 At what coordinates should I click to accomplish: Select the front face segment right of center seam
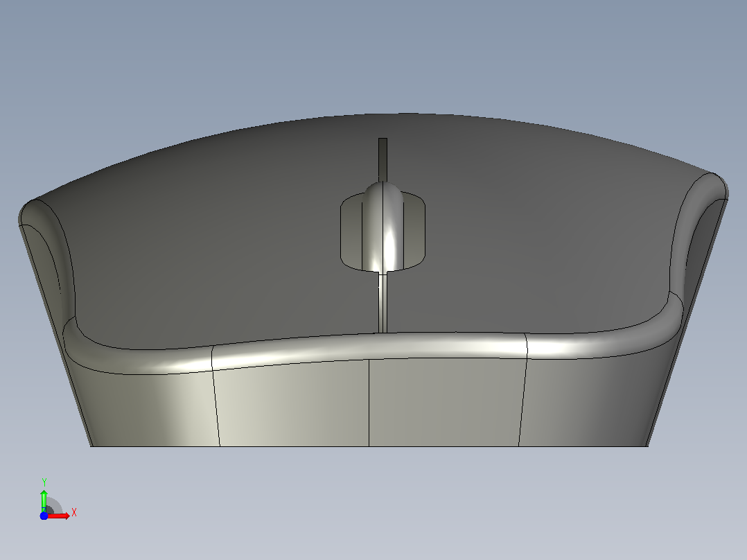tap(446, 403)
